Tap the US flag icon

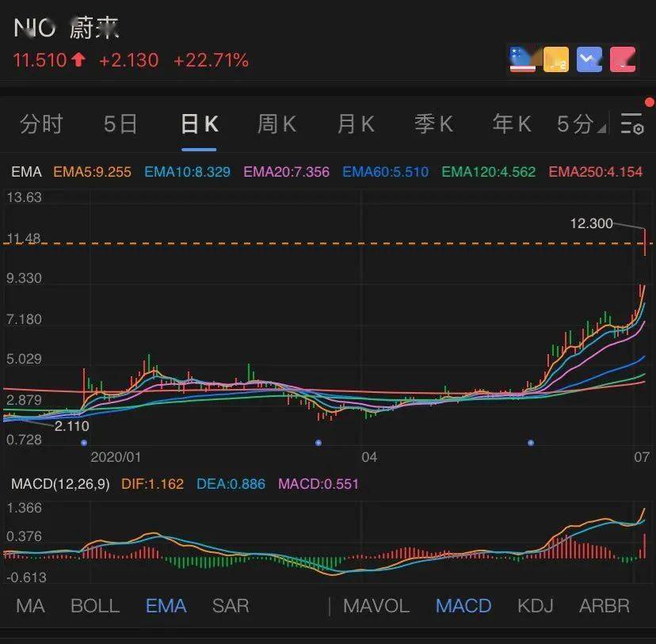(523, 59)
